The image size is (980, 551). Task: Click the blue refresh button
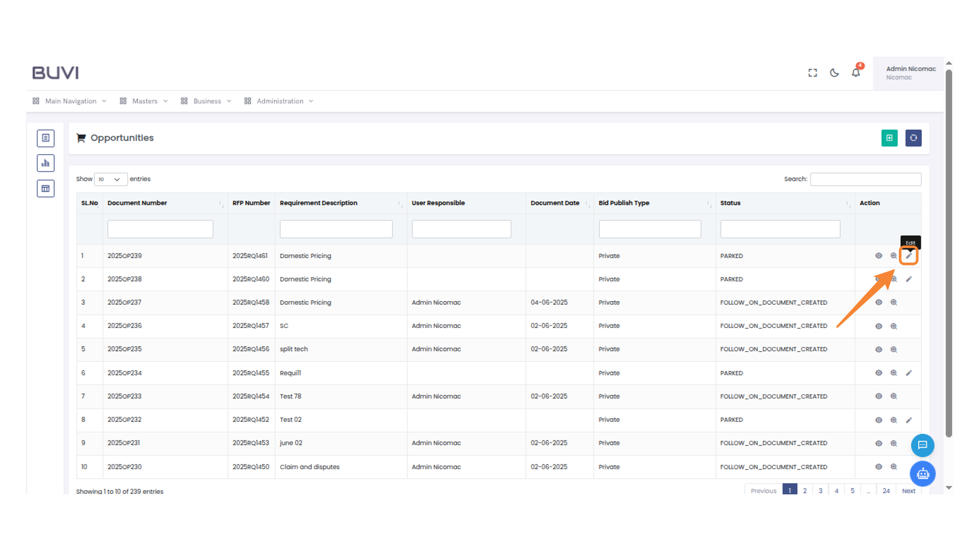[913, 138]
